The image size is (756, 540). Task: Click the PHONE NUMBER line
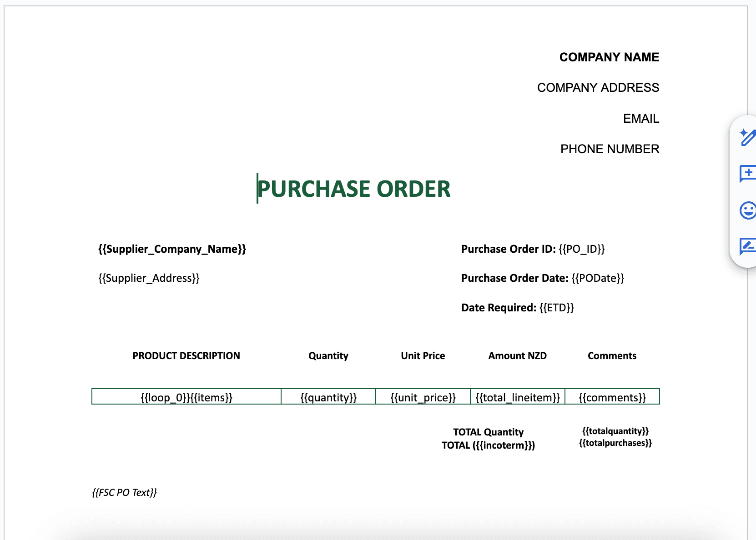pyautogui.click(x=610, y=149)
